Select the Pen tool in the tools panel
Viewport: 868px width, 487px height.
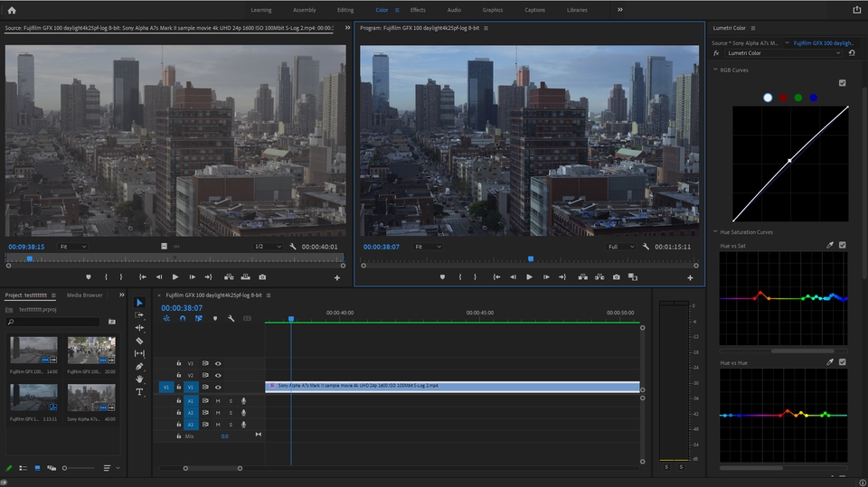coord(139,367)
